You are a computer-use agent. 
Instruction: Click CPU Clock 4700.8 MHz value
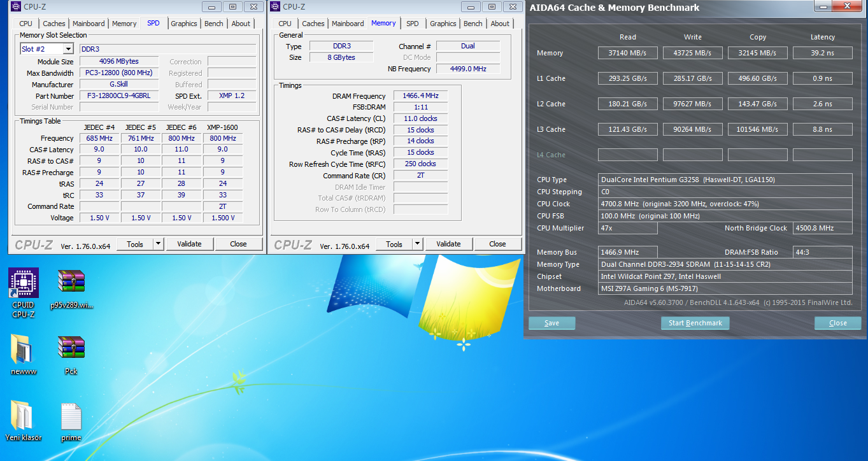point(725,204)
